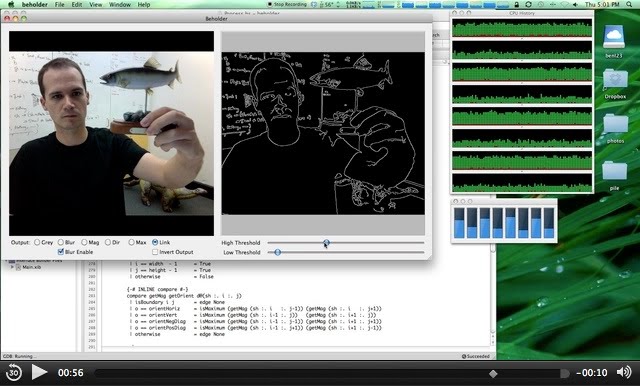Expand the Main.xib tree item
The image size is (640, 386).
click(x=12, y=267)
